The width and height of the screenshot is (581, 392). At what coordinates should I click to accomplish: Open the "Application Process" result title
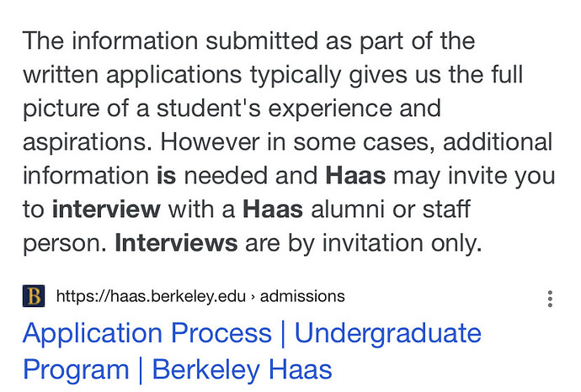(x=147, y=333)
